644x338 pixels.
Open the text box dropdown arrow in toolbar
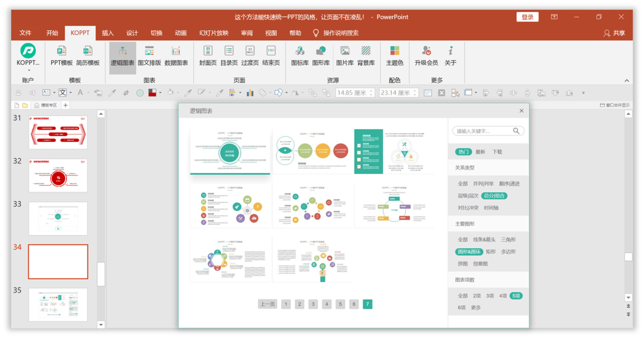point(54,93)
